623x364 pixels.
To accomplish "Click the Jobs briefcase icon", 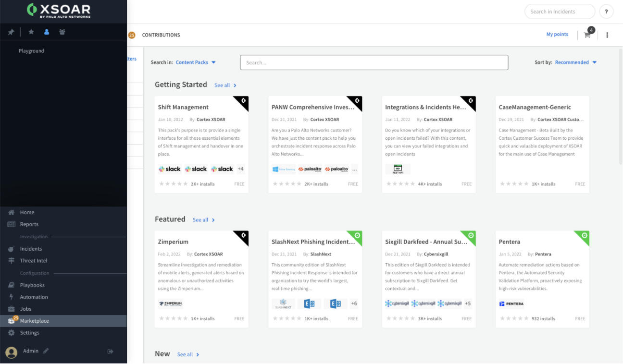I will (11, 309).
